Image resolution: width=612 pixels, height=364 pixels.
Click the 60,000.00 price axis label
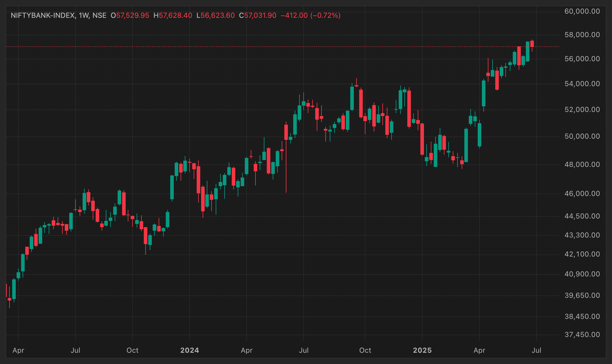[582, 11]
